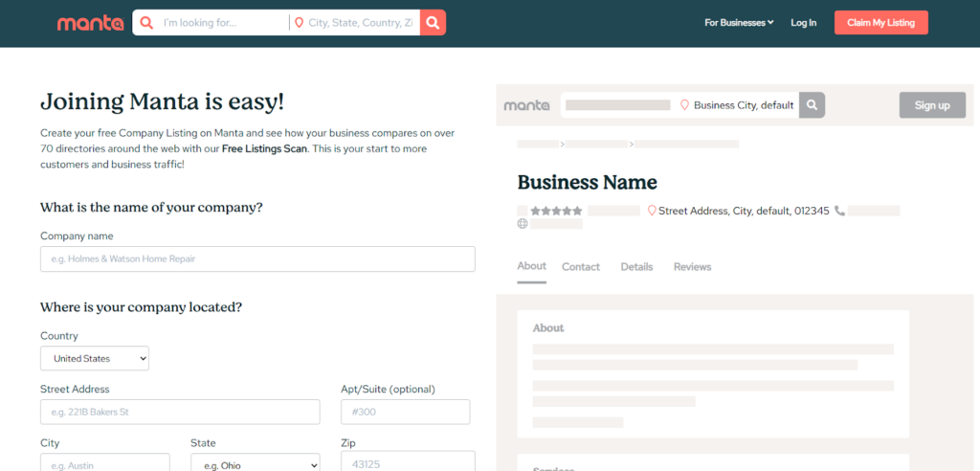Open the Country select dropdown
This screenshot has height=471, width=980.
coord(95,358)
